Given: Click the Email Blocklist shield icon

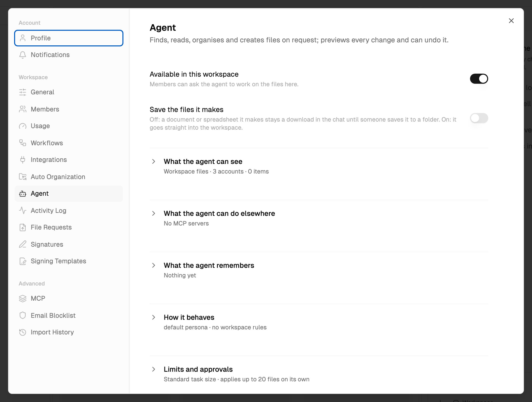Looking at the screenshot, I should pyautogui.click(x=23, y=315).
